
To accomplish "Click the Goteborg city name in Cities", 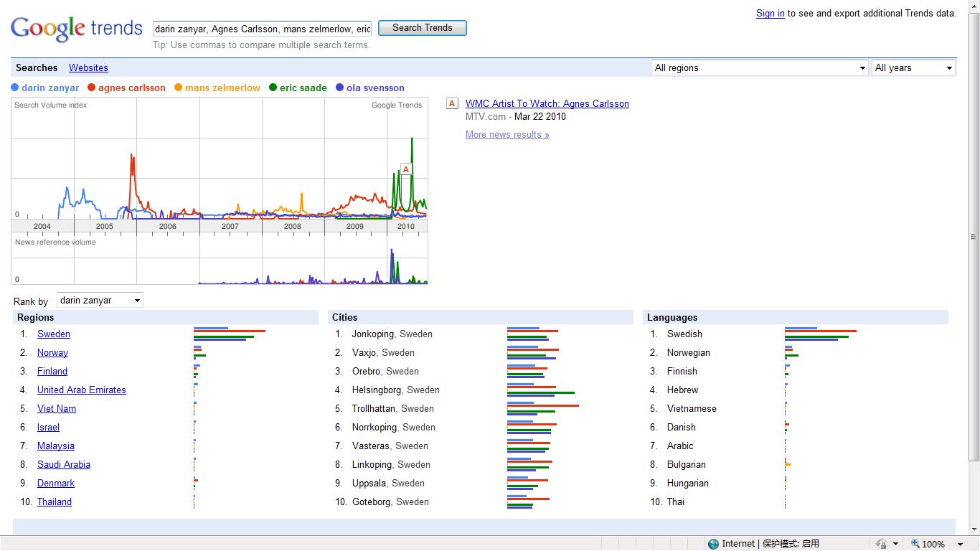I will [x=371, y=501].
